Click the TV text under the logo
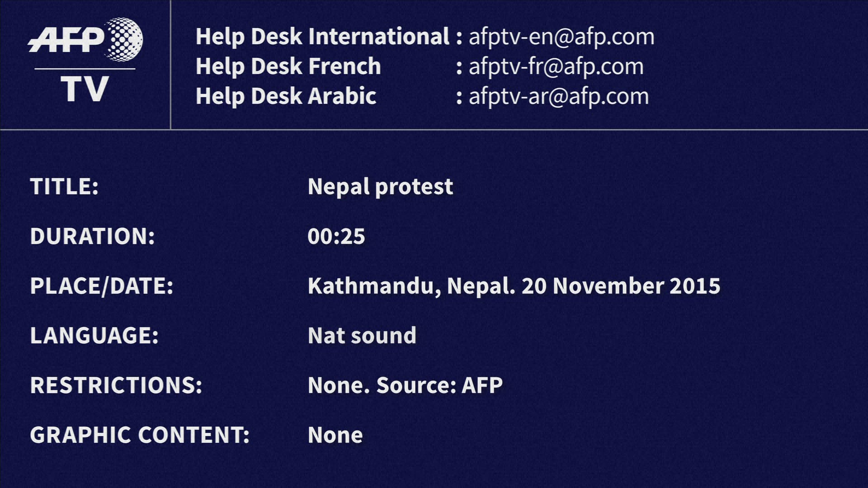The image size is (868, 488). click(85, 89)
